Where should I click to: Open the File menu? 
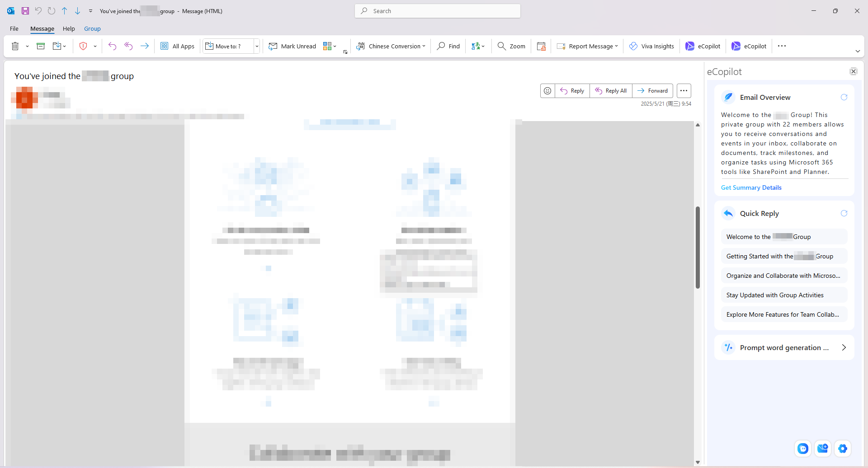pos(14,28)
